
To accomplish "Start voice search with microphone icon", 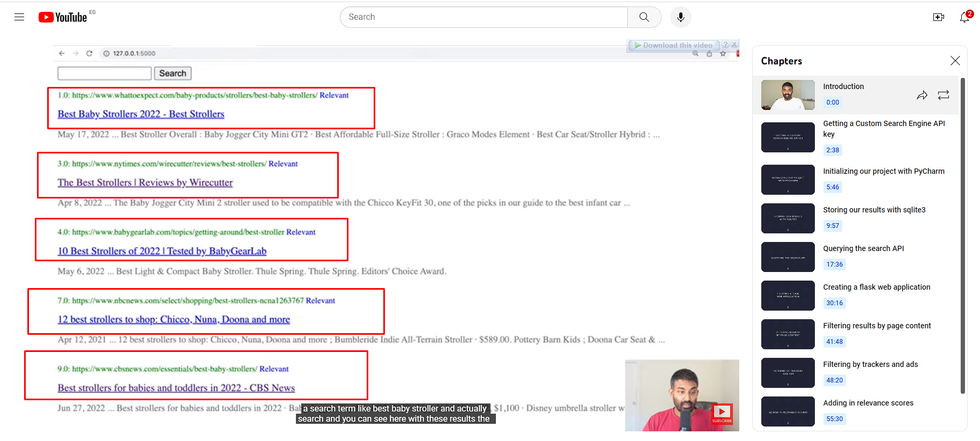I will (x=680, y=17).
